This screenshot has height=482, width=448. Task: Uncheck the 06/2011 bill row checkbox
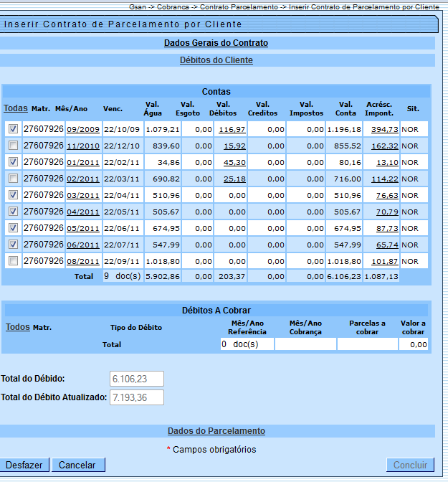pyautogui.click(x=13, y=245)
